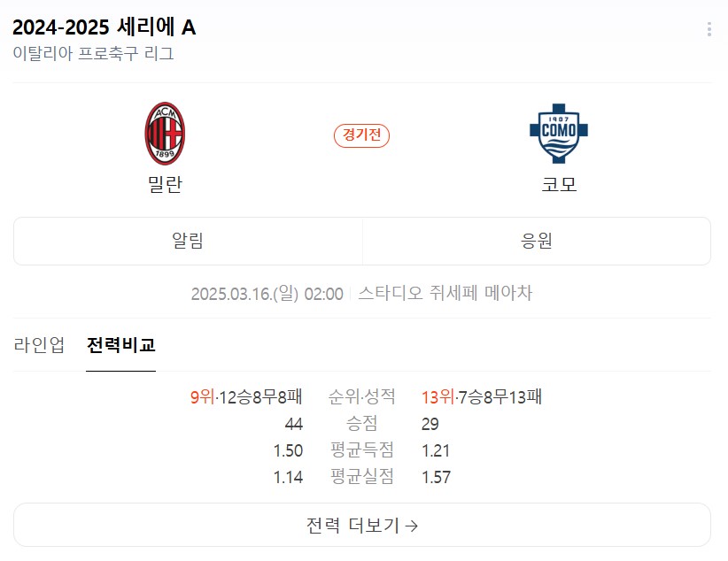The width and height of the screenshot is (728, 561).
Task: Click the match date 2025.03.16.(일) 02:00
Action: (x=267, y=293)
